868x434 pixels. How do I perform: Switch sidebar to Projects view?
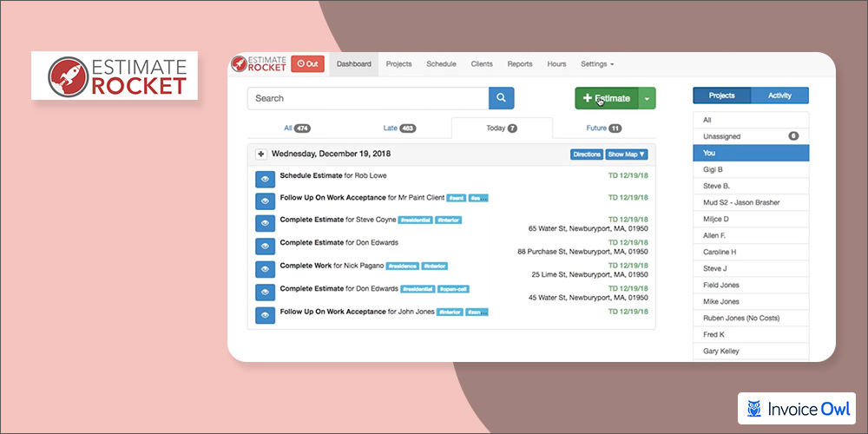click(721, 95)
